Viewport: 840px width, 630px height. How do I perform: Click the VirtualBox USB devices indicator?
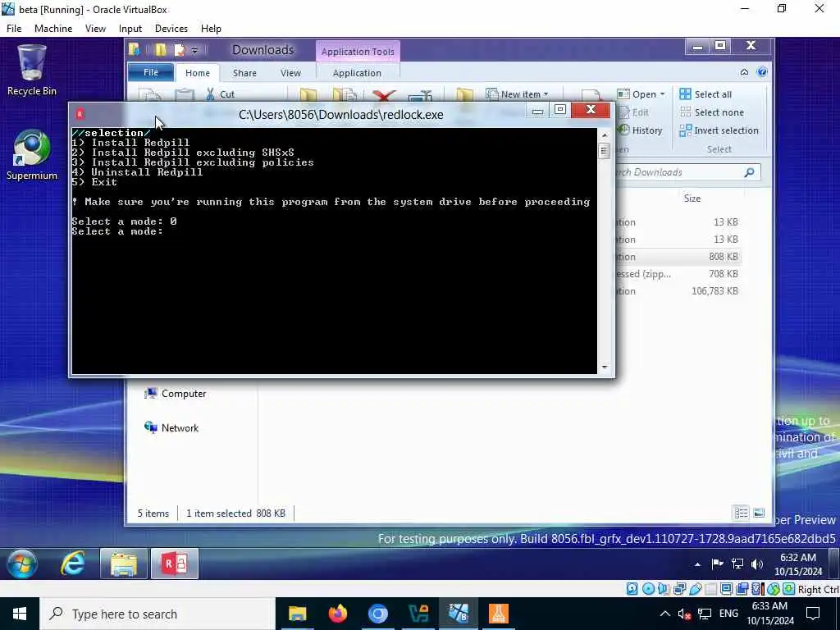pyautogui.click(x=696, y=589)
